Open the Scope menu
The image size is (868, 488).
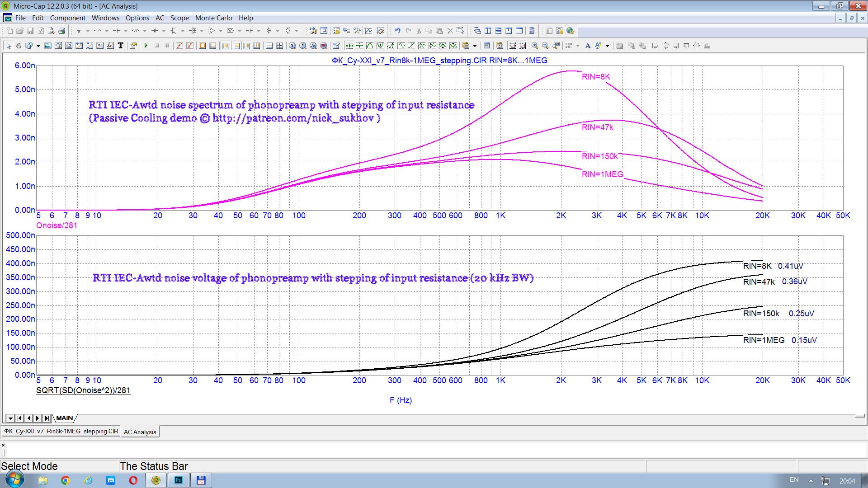[179, 18]
